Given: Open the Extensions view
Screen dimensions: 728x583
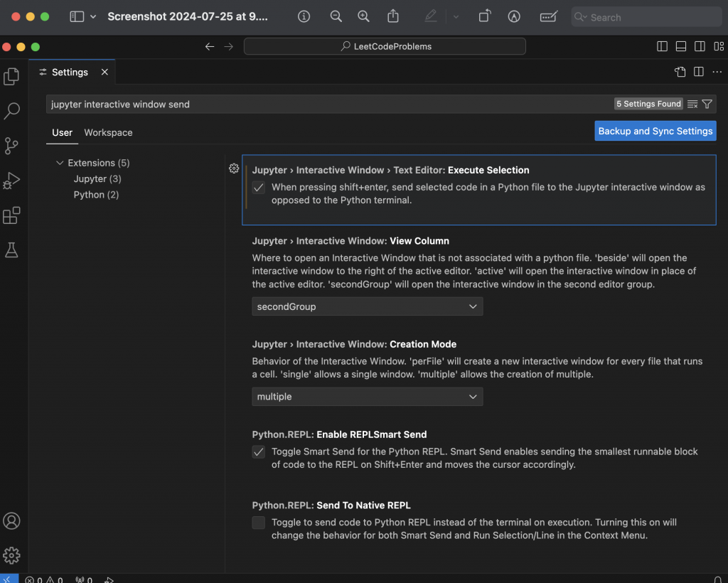Looking at the screenshot, I should coord(11,215).
